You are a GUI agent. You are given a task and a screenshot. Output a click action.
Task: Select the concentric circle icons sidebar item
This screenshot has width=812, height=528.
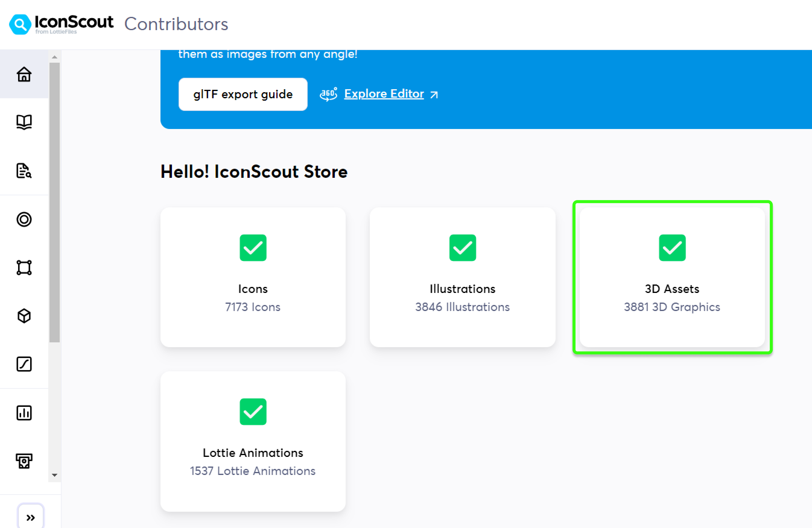pos(24,219)
